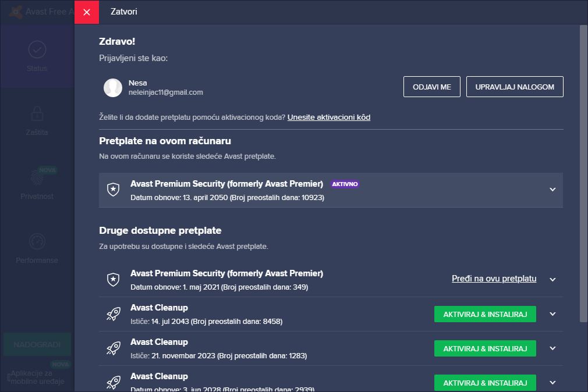Click the Pređi na ovu pretplatu link
This screenshot has width=588, height=392.
[494, 279]
